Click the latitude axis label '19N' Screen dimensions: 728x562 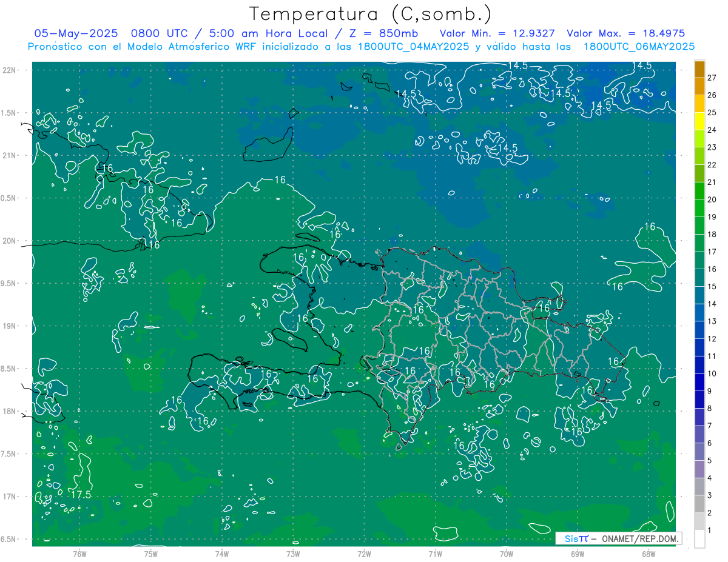pos(9,326)
